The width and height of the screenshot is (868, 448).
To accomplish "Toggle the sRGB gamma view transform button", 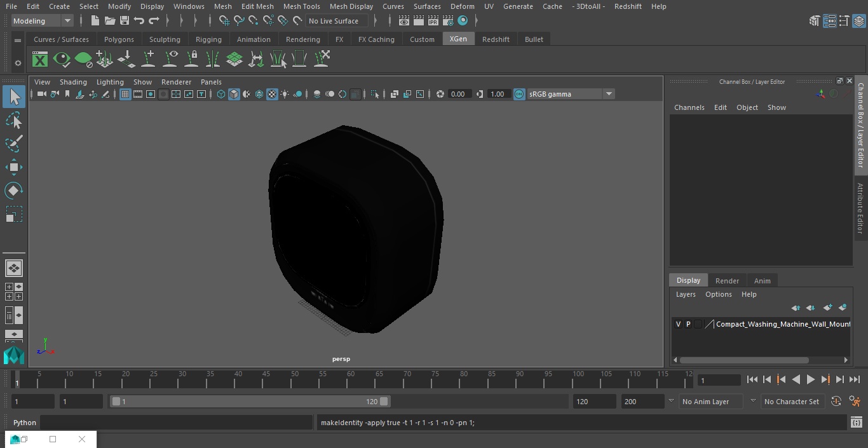I will tap(519, 94).
